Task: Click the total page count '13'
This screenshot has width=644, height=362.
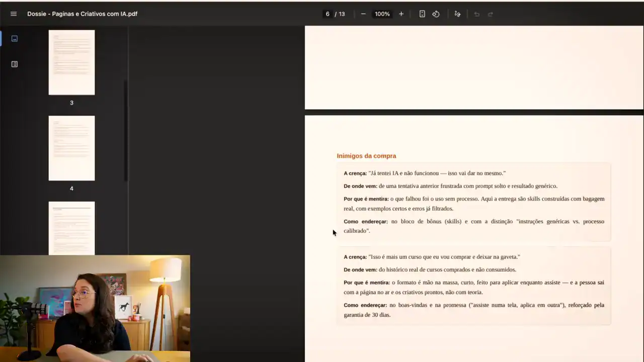Action: click(x=342, y=14)
